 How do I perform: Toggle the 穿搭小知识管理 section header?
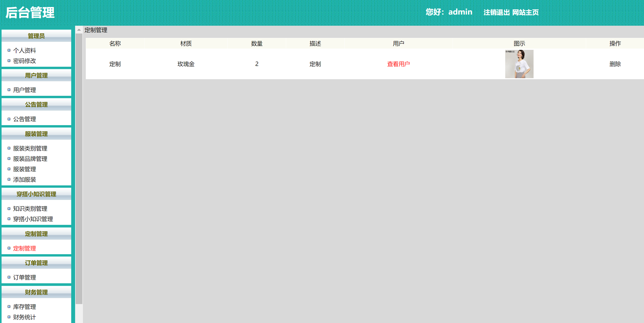pos(36,194)
